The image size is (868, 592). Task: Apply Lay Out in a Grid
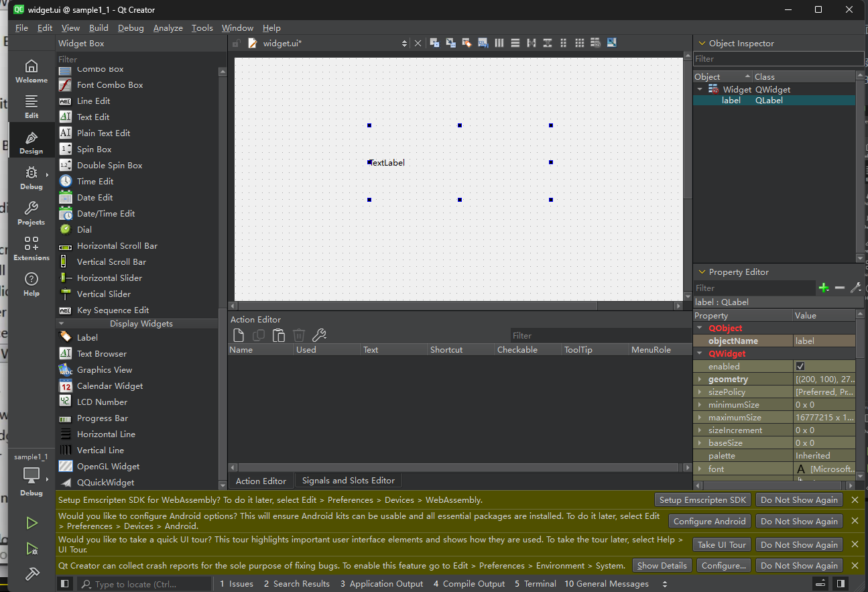580,43
